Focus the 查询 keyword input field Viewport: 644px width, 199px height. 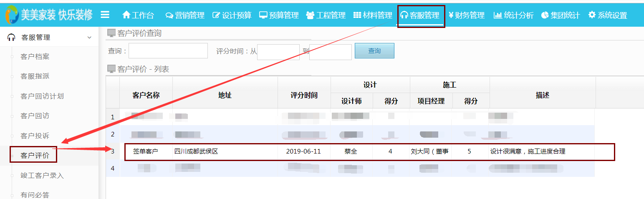pos(168,51)
